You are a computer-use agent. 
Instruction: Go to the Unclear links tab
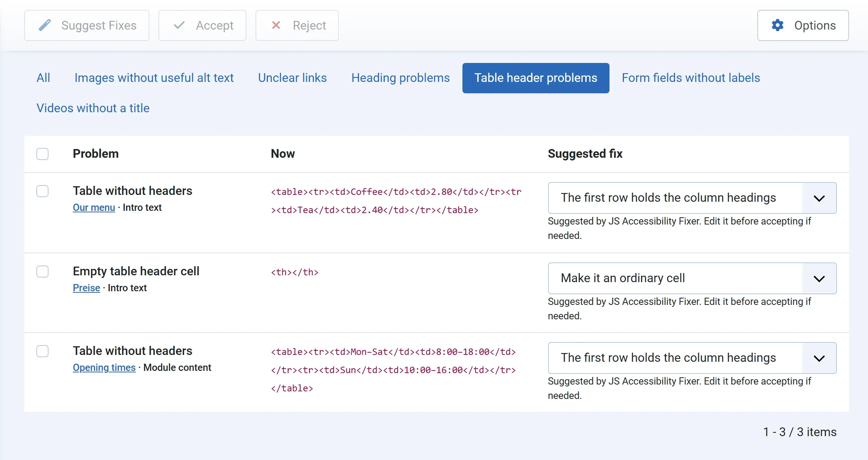tap(292, 78)
